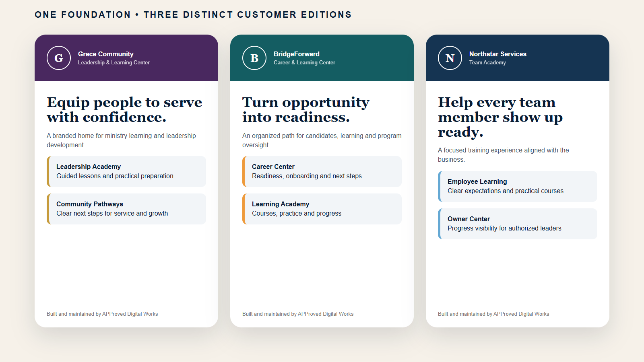Screen dimensions: 644x362
Task: Open the Learning Academy card
Action: pyautogui.click(x=322, y=209)
